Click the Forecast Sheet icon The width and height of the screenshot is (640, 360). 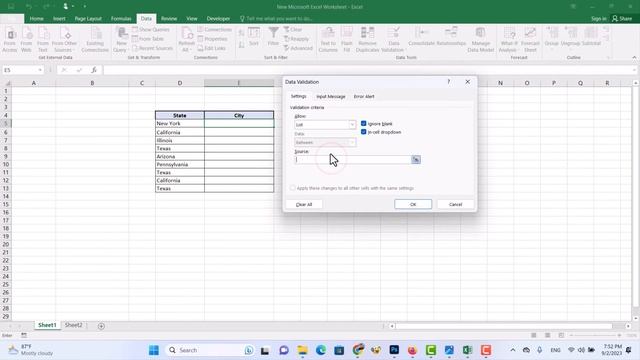point(530,40)
